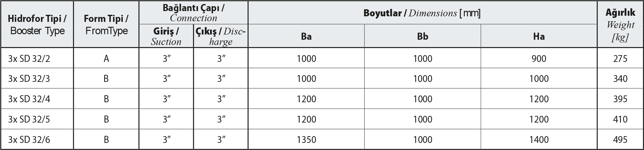Click the 3x SD 32/6 row label
Screen dimensions: 644x150
click(29, 140)
